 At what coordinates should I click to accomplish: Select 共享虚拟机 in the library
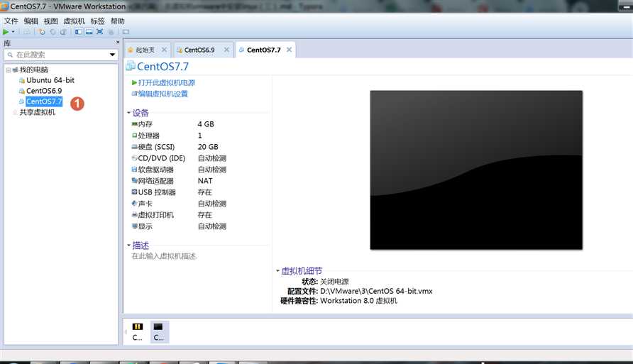[x=37, y=112]
